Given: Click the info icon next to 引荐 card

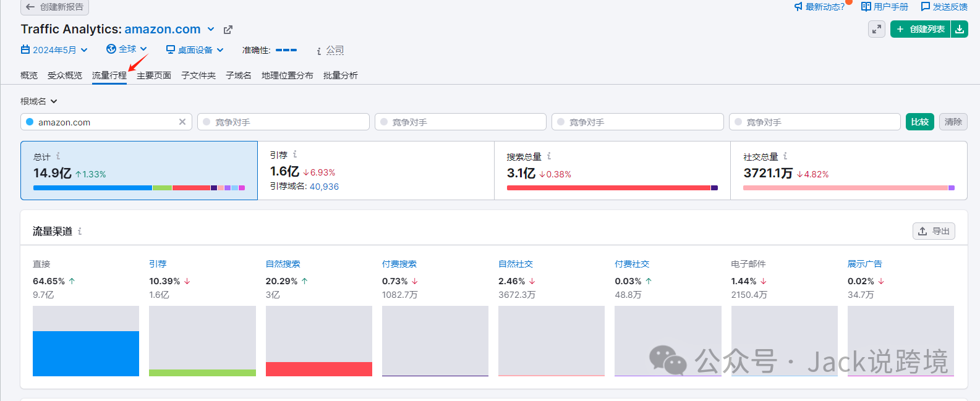Looking at the screenshot, I should point(295,154).
